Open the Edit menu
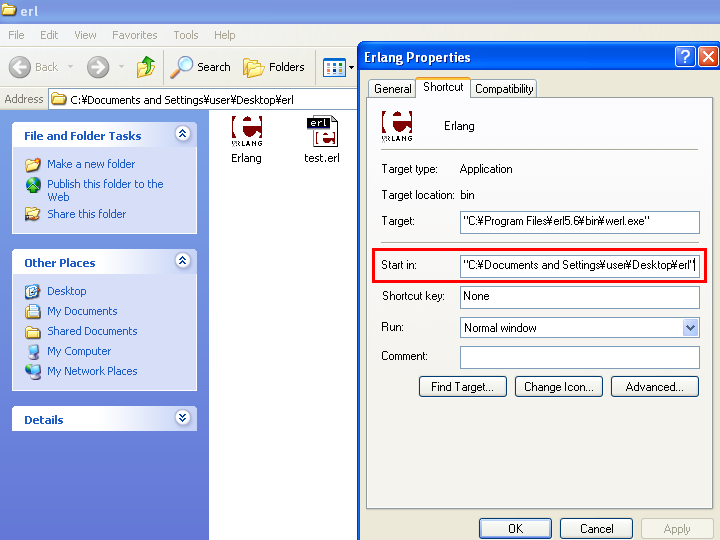The width and height of the screenshot is (720, 540). [x=49, y=35]
